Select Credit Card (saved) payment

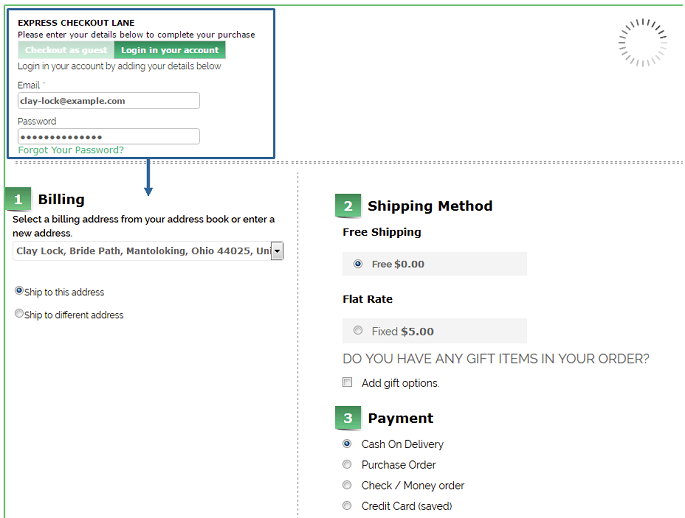[x=348, y=506]
